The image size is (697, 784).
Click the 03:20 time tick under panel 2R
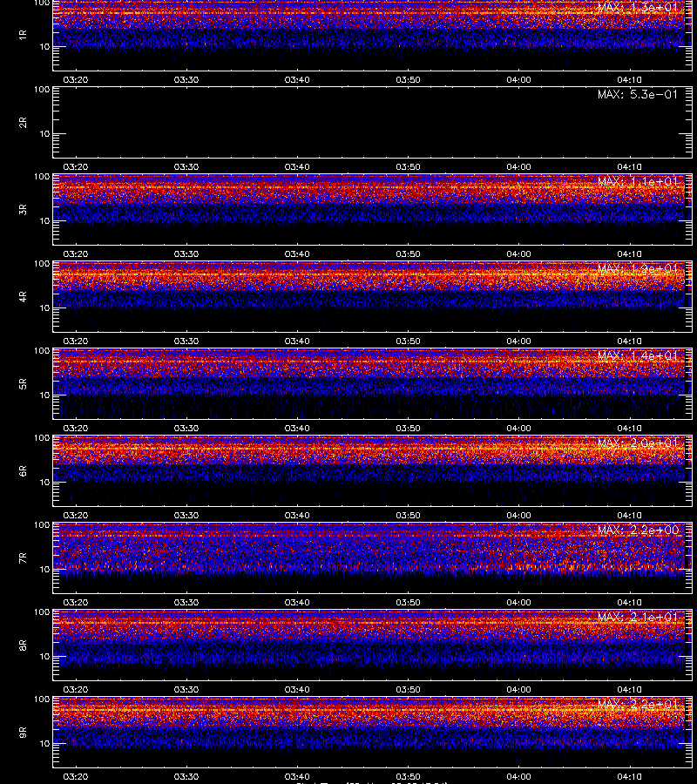(76, 167)
